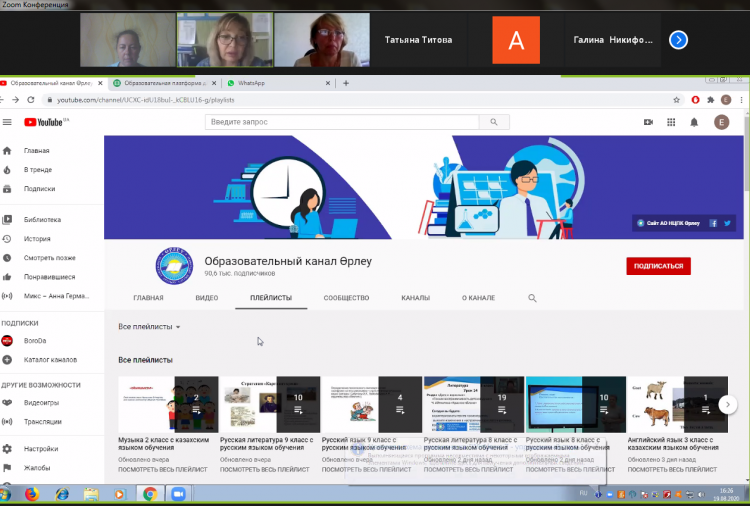Image resolution: width=750 pixels, height=506 pixels.
Task: Click the channel Өрлеу avatar logo
Action: [x=174, y=266]
